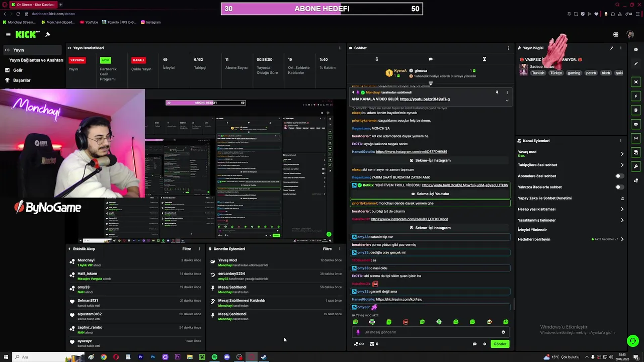Expand Yasaklanmış kelimeler settings

pos(622,220)
